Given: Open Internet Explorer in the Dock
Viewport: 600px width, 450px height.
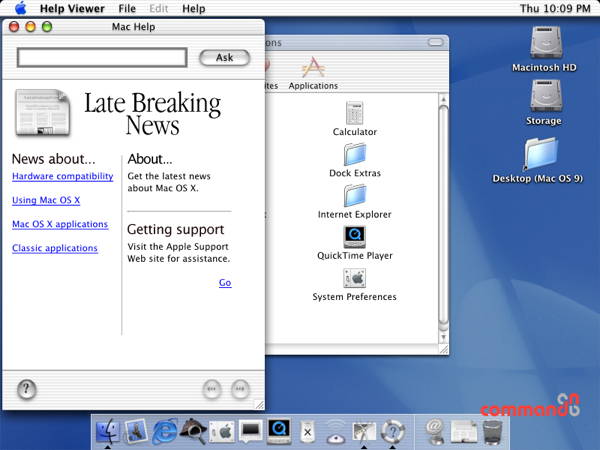Looking at the screenshot, I should click(x=165, y=432).
